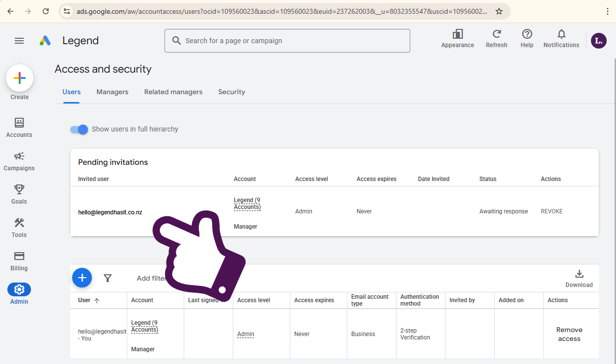Open the Admin access level dropdown
The height and width of the screenshot is (364, 616).
pos(246,334)
